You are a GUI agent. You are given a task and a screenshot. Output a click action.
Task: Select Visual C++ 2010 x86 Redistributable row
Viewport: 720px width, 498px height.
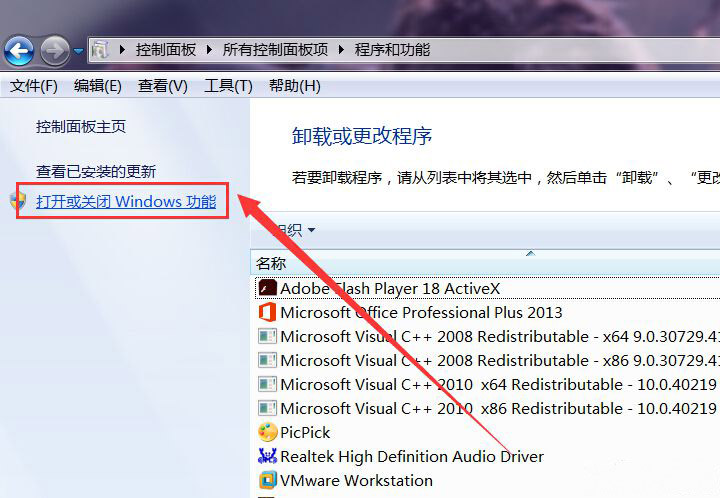487,408
